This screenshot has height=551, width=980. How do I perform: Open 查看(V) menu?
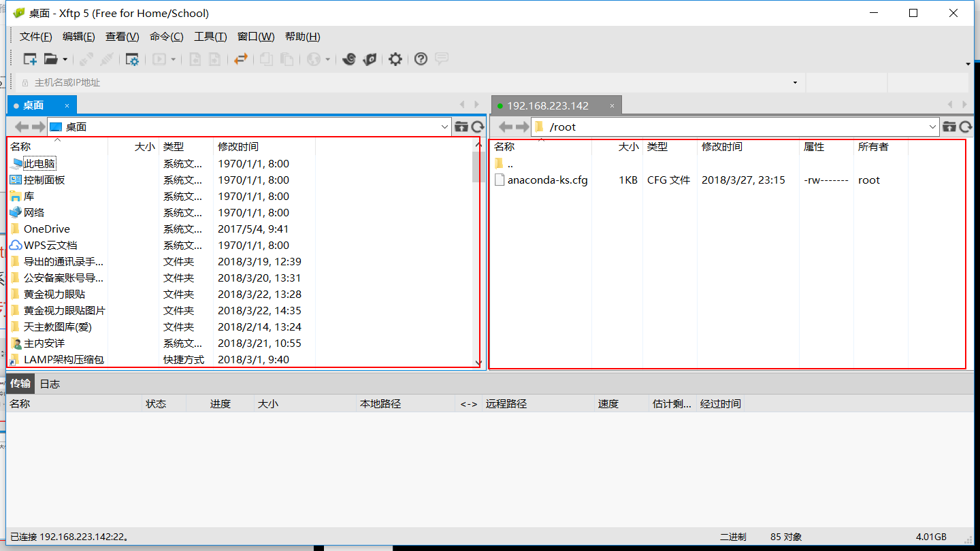[122, 37]
